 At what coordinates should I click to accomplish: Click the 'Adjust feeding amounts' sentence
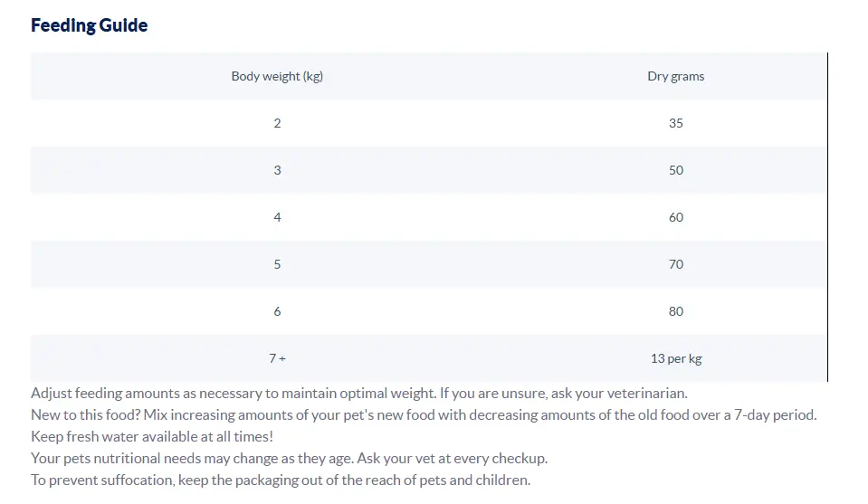click(x=359, y=394)
